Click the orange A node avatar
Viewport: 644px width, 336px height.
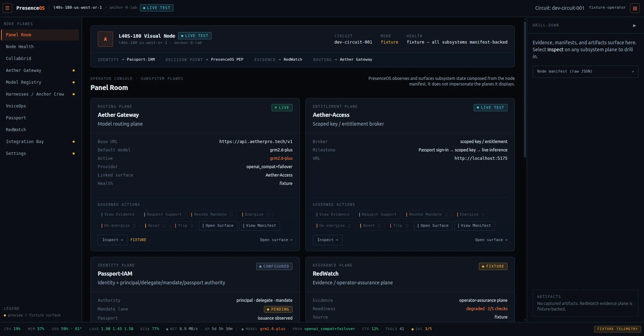(105, 39)
